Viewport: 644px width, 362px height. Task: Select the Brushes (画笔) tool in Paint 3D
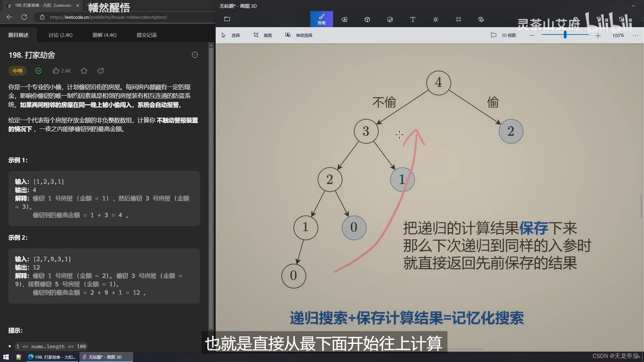[321, 19]
